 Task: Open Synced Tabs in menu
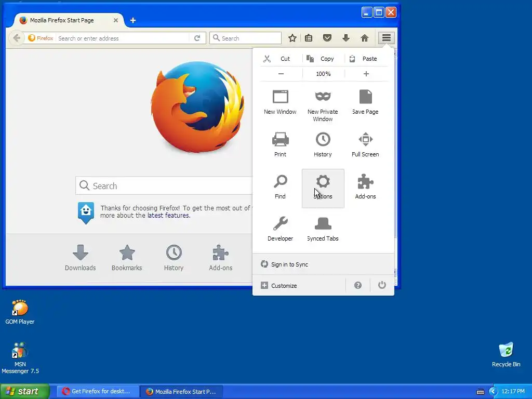(323, 229)
